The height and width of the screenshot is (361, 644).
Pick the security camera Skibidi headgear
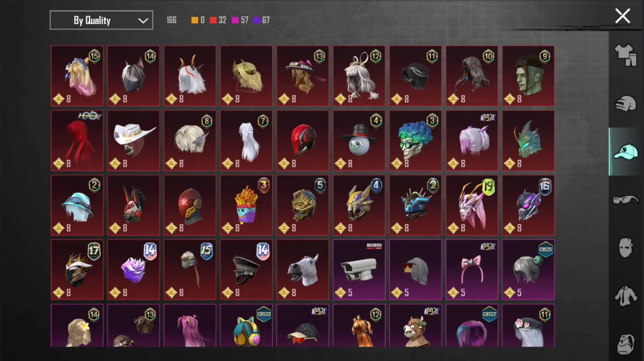tap(359, 269)
